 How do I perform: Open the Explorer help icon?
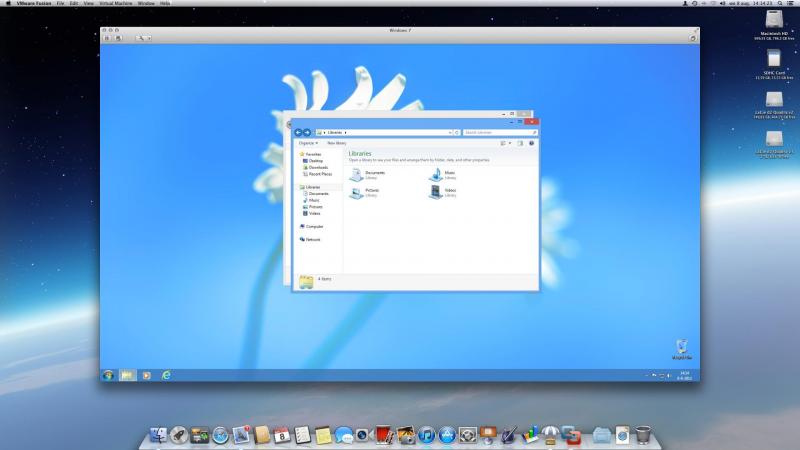pos(531,143)
